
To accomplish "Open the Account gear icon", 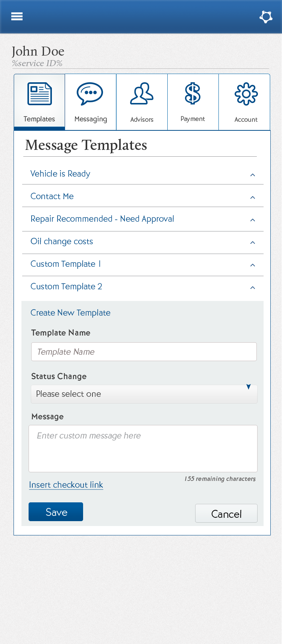I will pyautogui.click(x=246, y=94).
